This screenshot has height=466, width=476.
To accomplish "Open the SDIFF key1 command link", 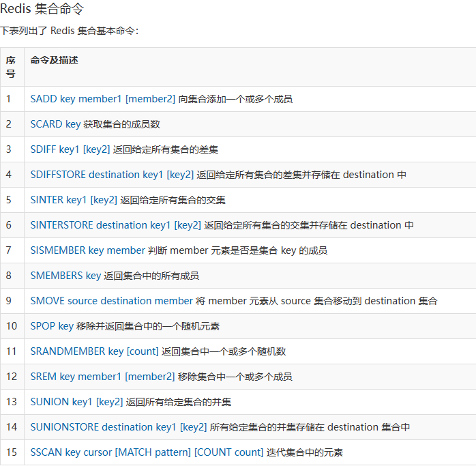I will pyautogui.click(x=70, y=149).
